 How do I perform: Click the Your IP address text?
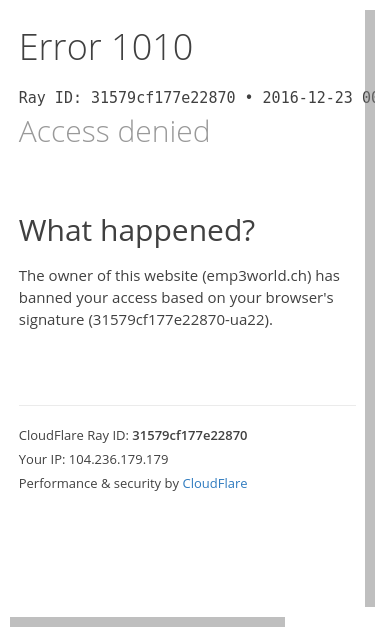point(94,459)
